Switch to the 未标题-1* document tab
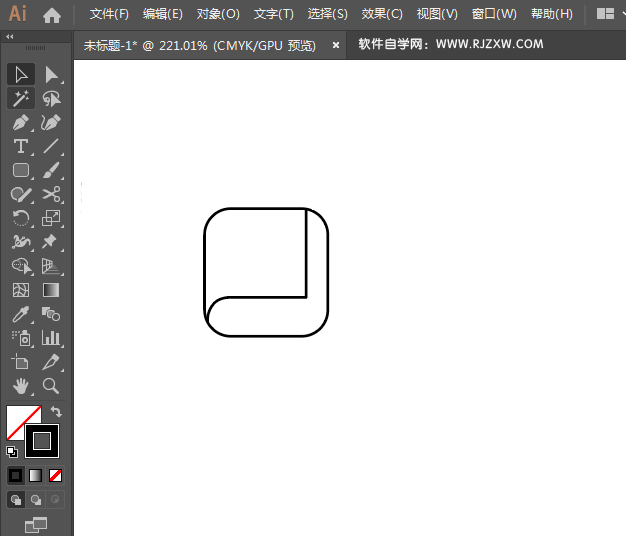Screen dimensions: 626x536 pos(199,45)
